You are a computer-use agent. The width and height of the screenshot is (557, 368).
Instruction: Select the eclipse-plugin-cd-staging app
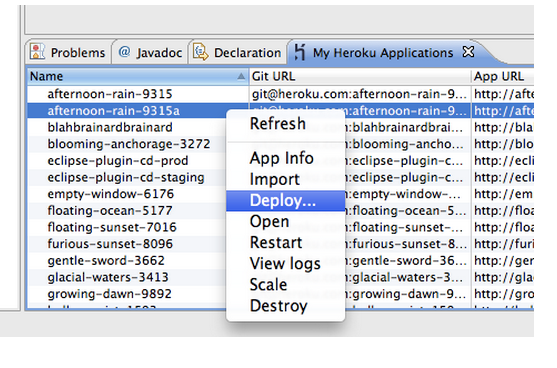[127, 177]
